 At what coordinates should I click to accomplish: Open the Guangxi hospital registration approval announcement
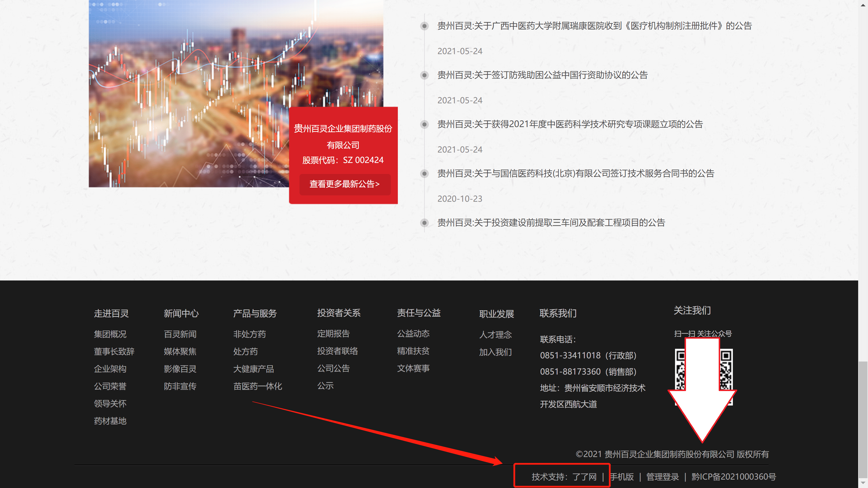pyautogui.click(x=594, y=26)
